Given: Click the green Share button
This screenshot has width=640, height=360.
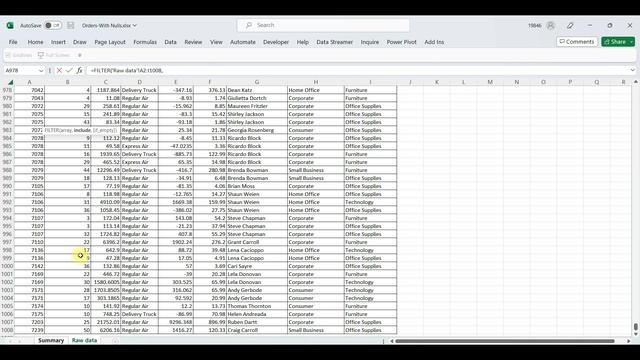Looking at the screenshot, I should pos(615,42).
